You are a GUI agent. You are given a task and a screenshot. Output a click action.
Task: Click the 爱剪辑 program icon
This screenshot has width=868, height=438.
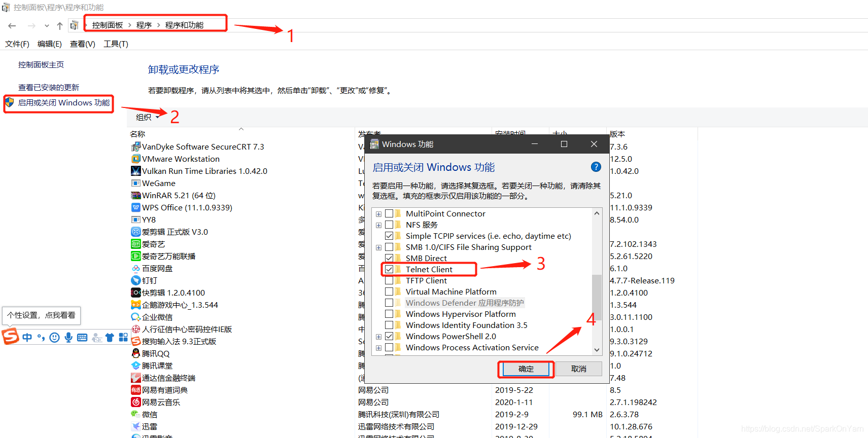coord(135,232)
